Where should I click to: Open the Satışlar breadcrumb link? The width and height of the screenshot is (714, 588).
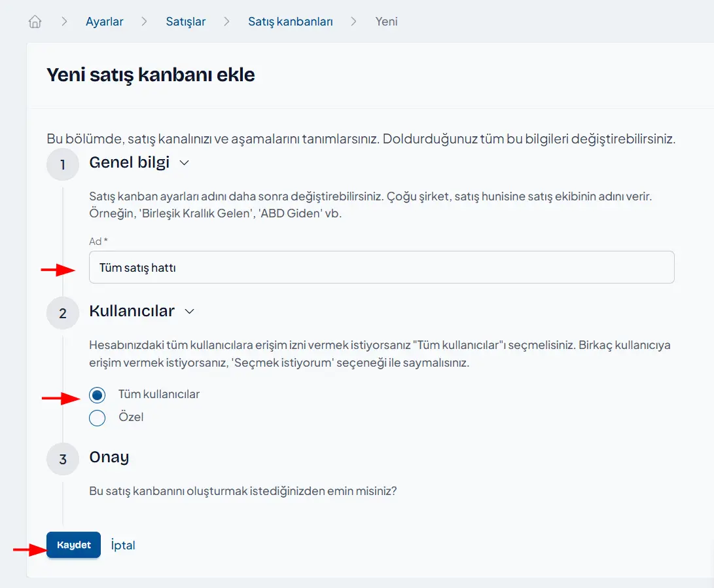(x=185, y=22)
